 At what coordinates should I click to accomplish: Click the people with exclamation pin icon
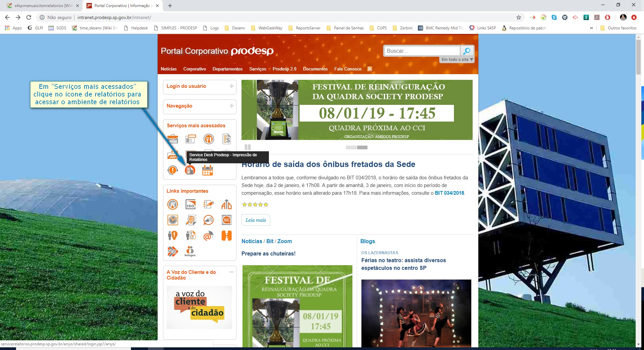click(x=173, y=235)
